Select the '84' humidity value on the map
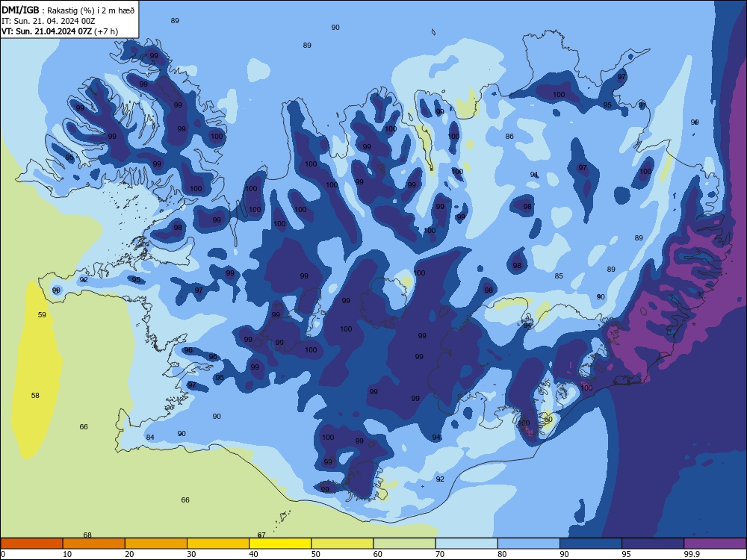 [150, 437]
